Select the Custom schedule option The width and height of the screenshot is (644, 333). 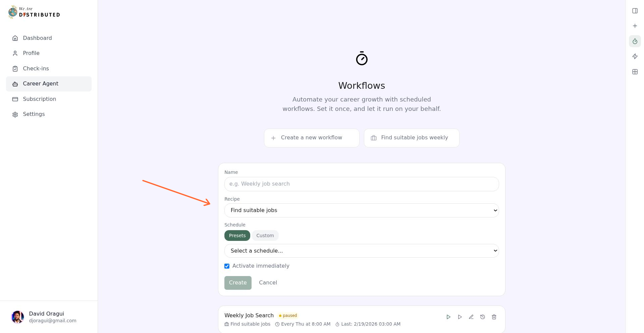tap(265, 236)
